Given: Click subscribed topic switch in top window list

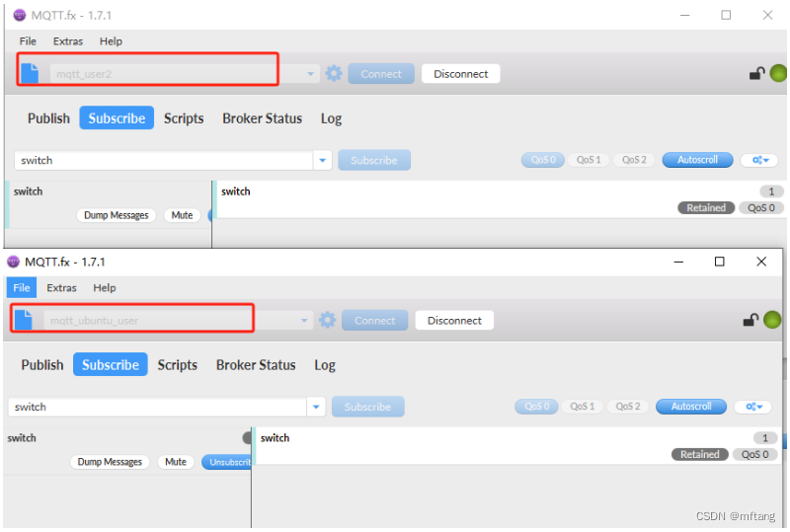Looking at the screenshot, I should point(29,191).
